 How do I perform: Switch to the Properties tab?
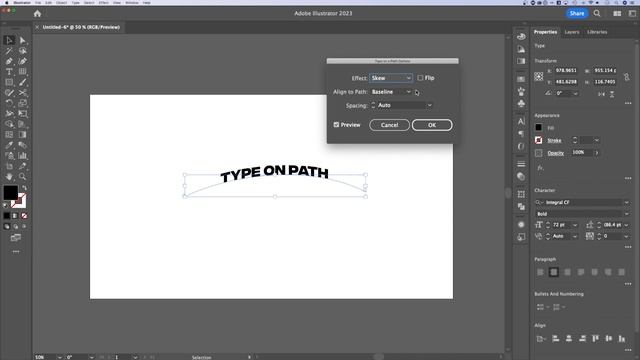click(x=545, y=32)
